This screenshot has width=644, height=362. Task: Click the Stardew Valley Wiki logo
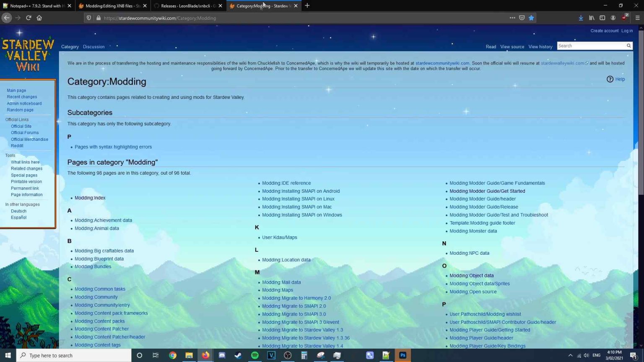pos(28,54)
